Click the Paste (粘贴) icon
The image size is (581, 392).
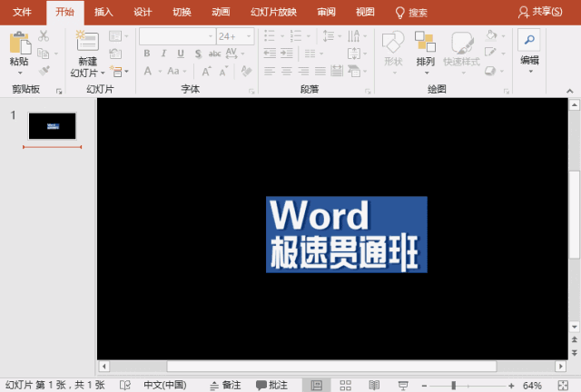coord(19,43)
